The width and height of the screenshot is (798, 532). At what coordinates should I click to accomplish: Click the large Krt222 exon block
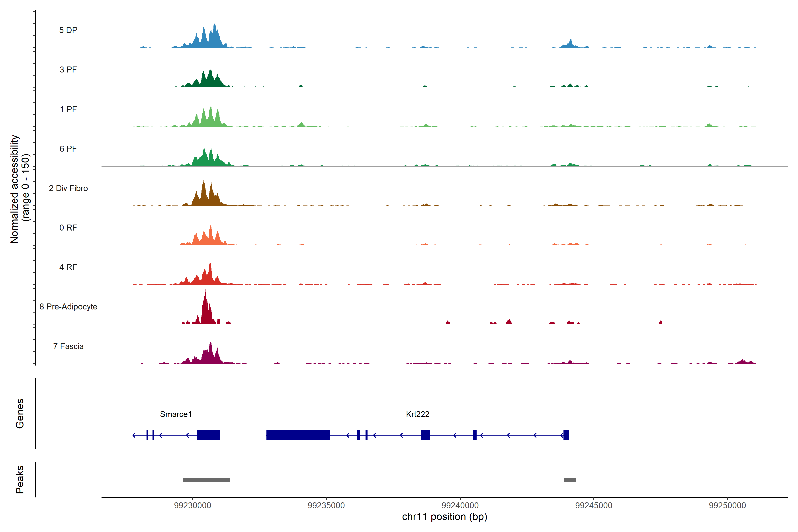coord(298,435)
